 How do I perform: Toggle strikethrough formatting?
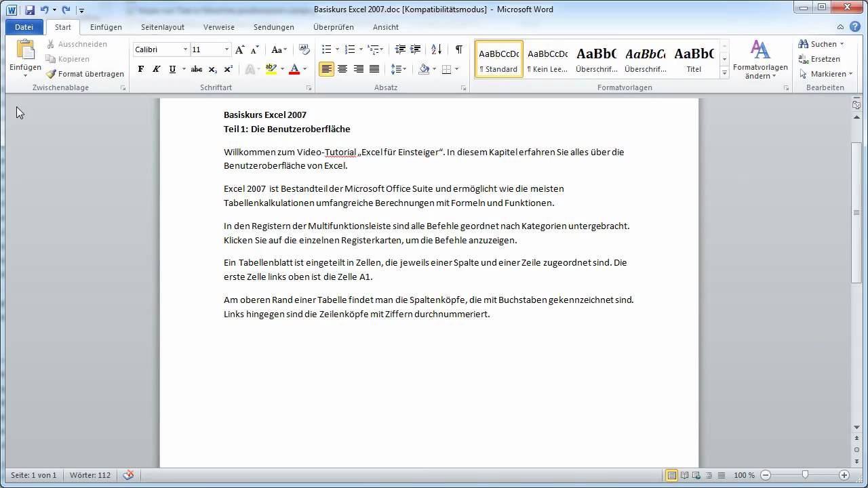coord(197,69)
